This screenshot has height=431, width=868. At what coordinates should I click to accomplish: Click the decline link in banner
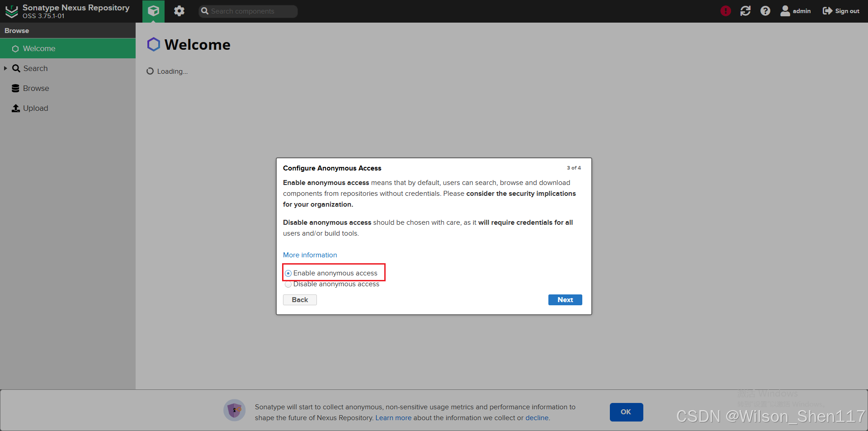click(x=537, y=418)
